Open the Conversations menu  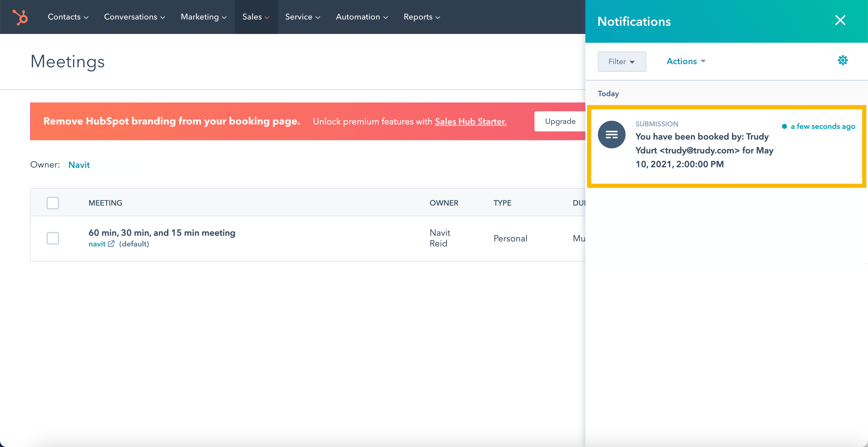[134, 17]
